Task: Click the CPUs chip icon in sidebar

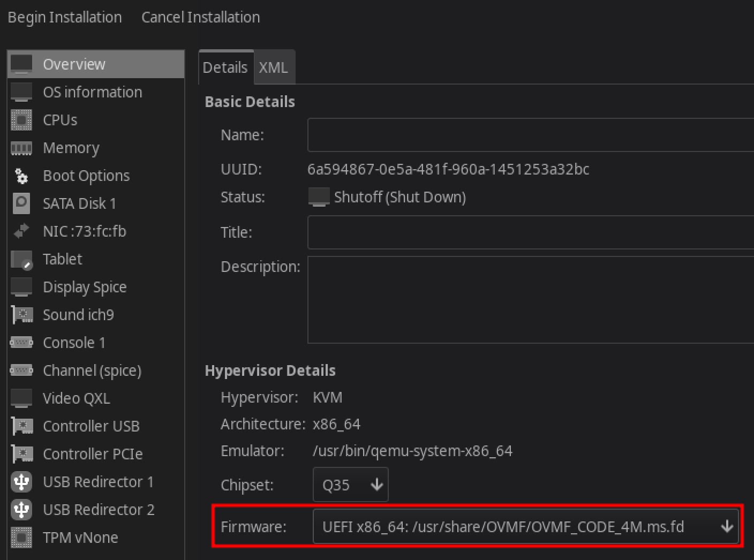Action: 21,120
